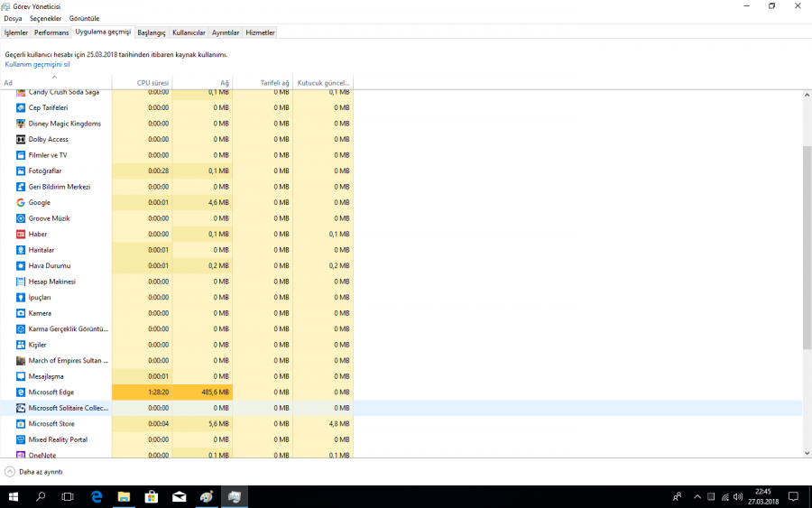Switch to the Hizmetler tab
The width and height of the screenshot is (812, 508).
pyautogui.click(x=260, y=32)
